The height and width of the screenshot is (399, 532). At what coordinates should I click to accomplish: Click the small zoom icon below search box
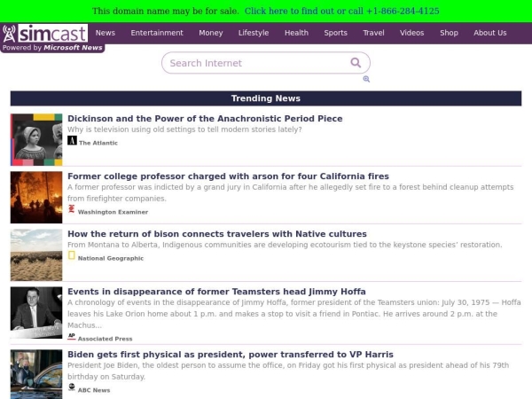pyautogui.click(x=366, y=79)
